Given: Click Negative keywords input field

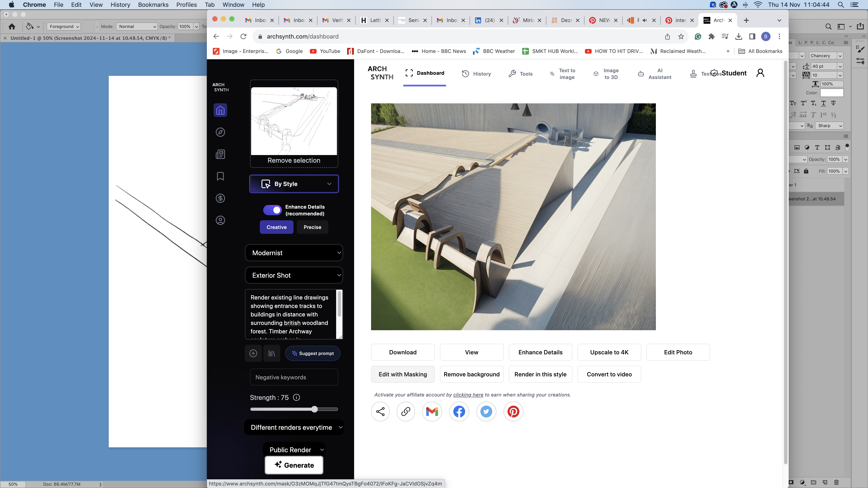Looking at the screenshot, I should click(294, 377).
